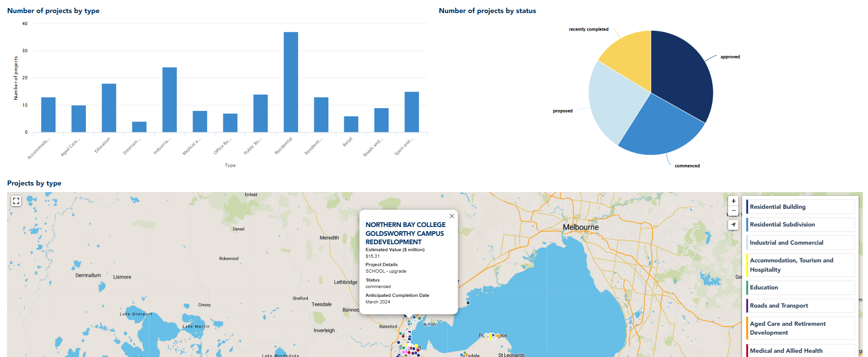Select Education in map legend
This screenshot has width=868, height=357.
[x=800, y=288]
